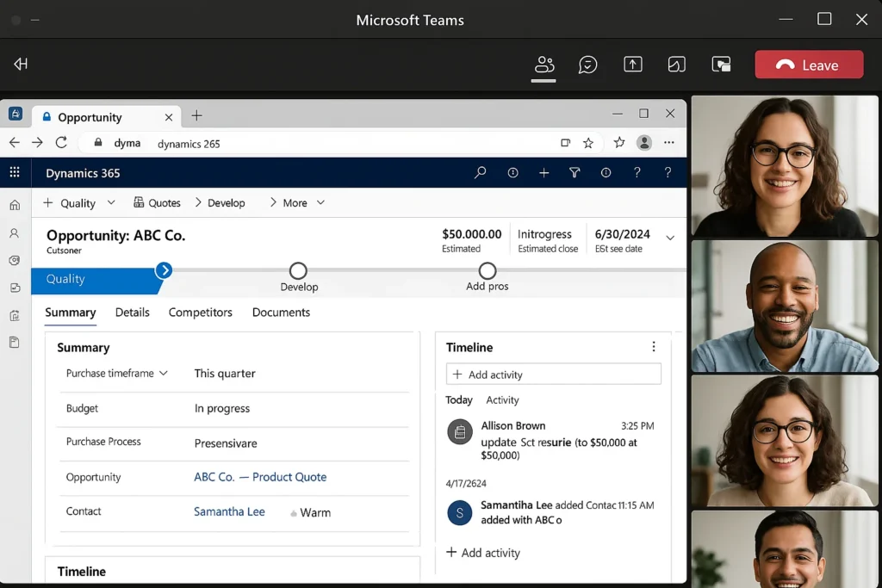Click the Teams icon between share and pop-out

pyautogui.click(x=677, y=65)
